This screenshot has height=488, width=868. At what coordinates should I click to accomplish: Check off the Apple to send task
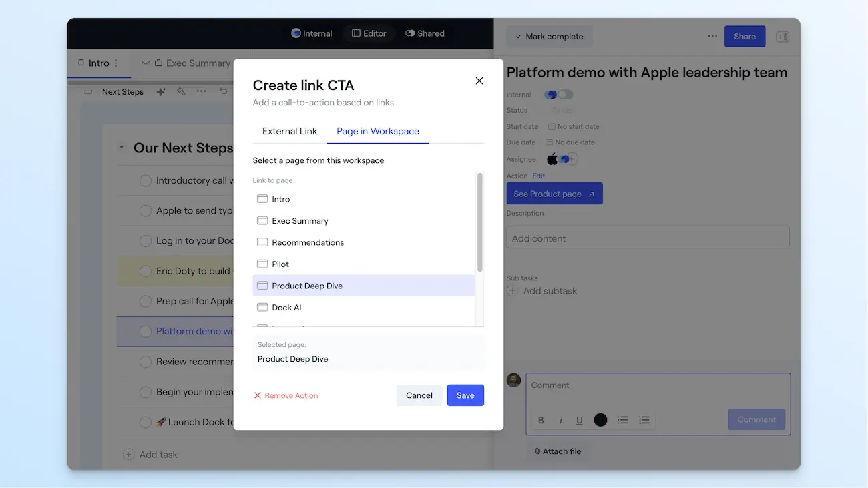point(145,211)
